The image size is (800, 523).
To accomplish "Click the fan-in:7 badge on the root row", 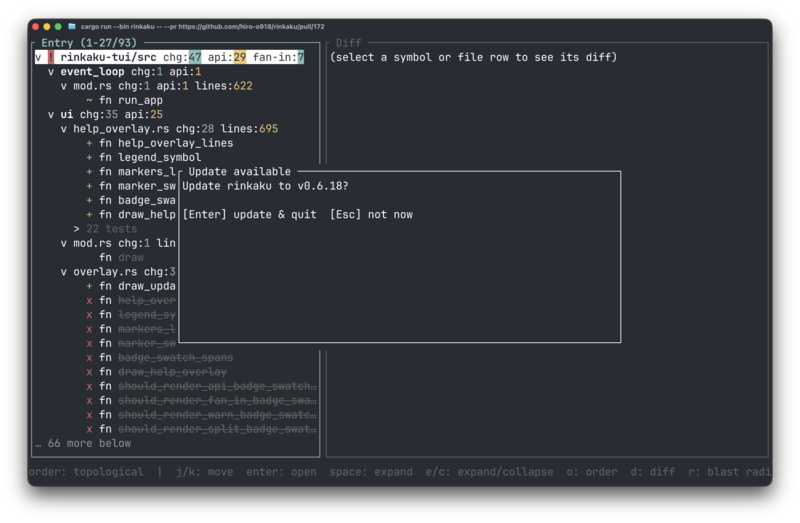I will click(x=279, y=57).
